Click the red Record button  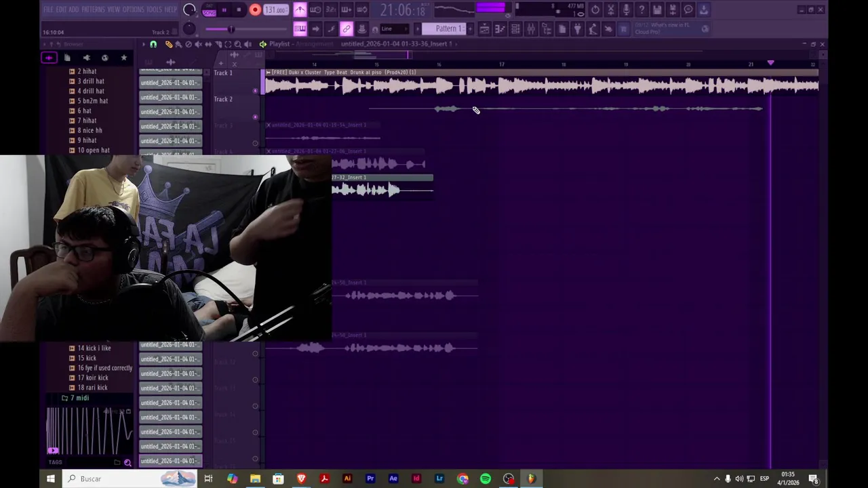[255, 9]
